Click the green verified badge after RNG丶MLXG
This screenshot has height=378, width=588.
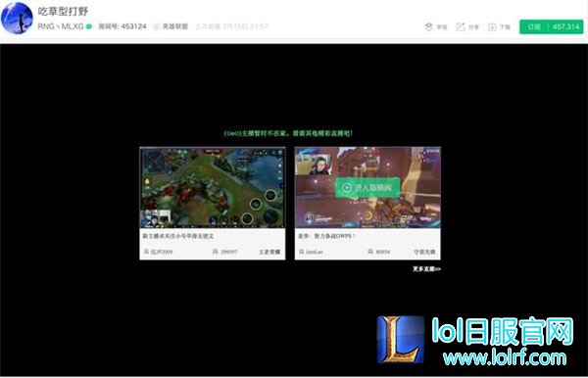[x=89, y=26]
